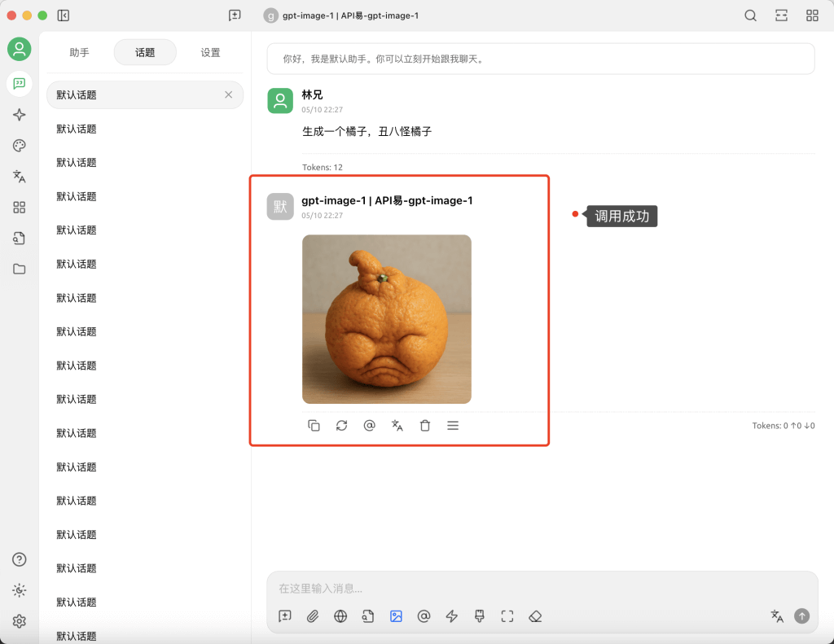
Task: Switch to the 设置 tab
Action: coord(210,51)
